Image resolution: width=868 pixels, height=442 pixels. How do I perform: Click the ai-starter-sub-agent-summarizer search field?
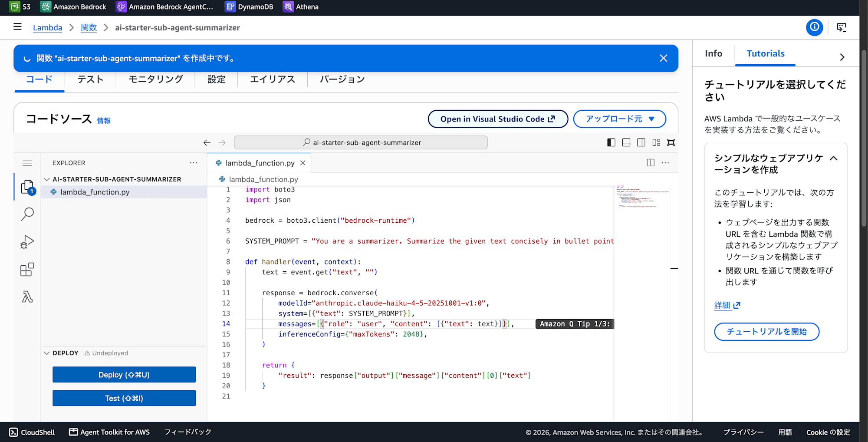[361, 142]
